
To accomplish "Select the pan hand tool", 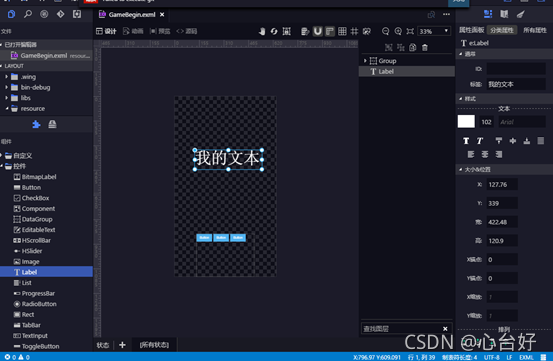I will click(x=262, y=31).
